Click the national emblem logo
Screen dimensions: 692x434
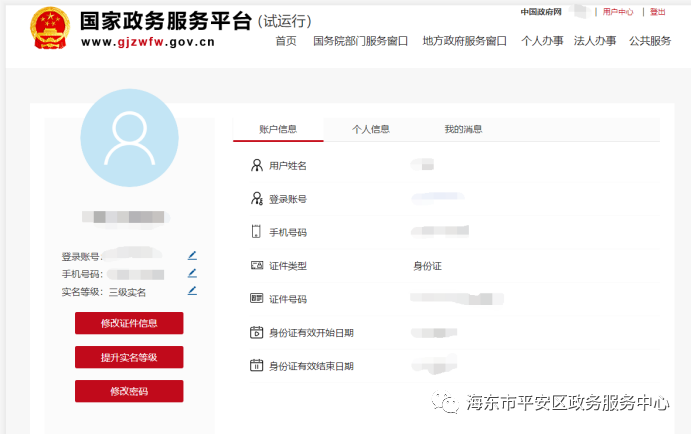click(50, 28)
